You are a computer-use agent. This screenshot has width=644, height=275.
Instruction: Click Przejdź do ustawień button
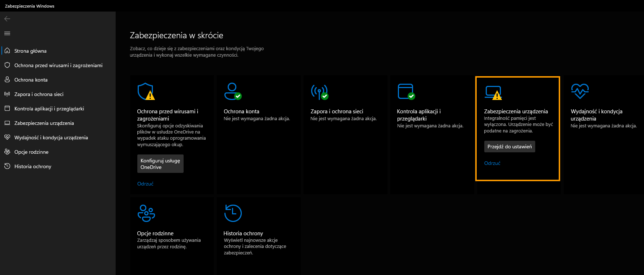point(510,147)
